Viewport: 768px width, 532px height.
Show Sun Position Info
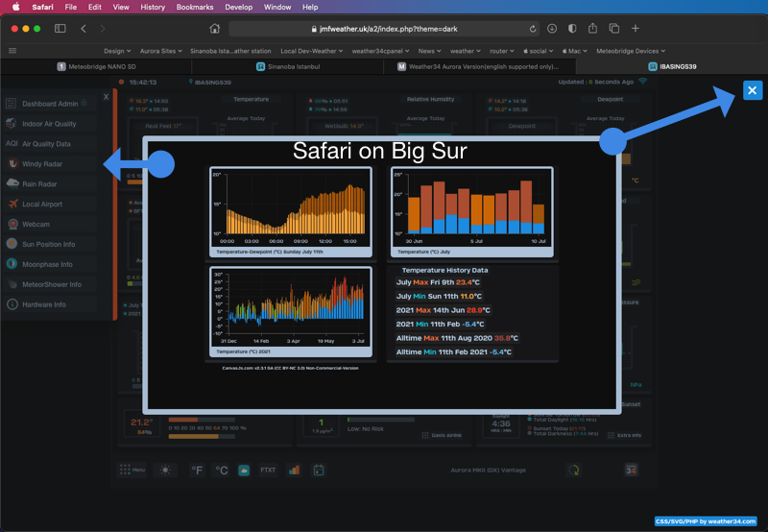[49, 245]
